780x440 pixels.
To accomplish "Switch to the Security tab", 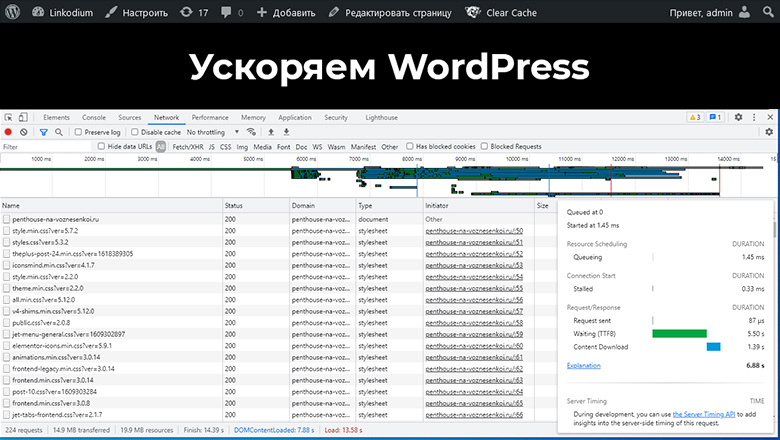I will point(336,118).
